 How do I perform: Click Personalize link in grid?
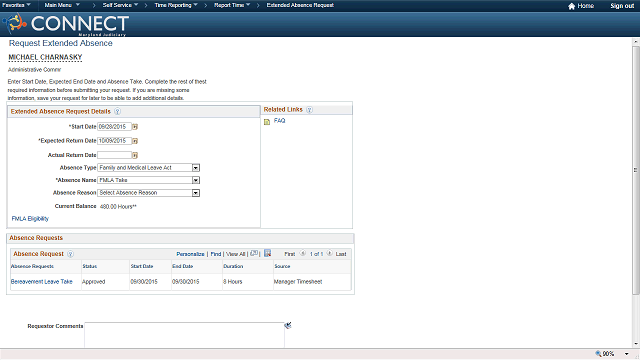coord(190,254)
